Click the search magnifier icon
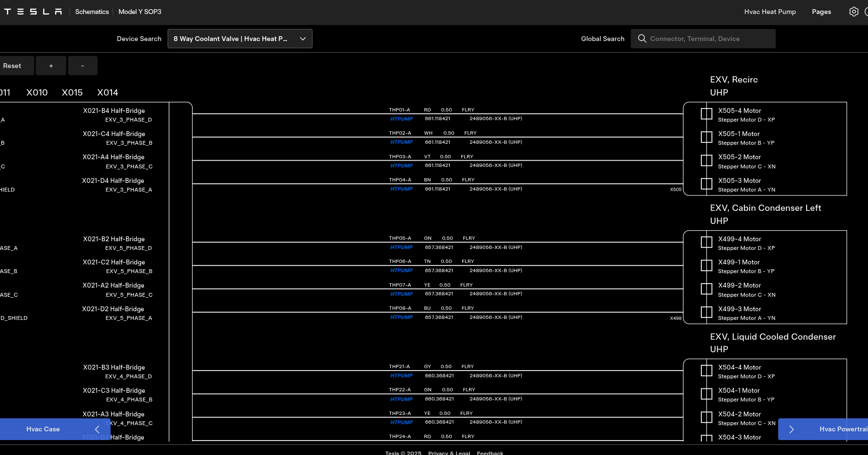Screen dimensions: 868x455 (642, 39)
